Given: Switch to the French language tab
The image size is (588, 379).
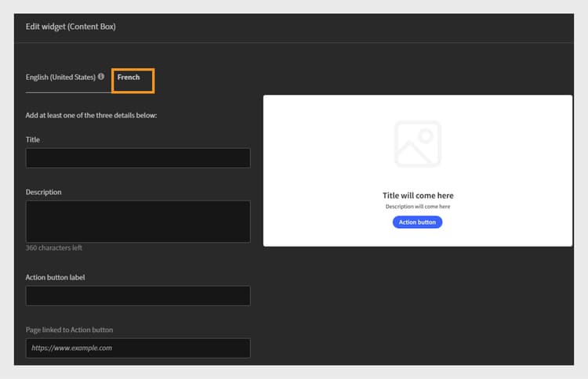Looking at the screenshot, I should tap(129, 78).
